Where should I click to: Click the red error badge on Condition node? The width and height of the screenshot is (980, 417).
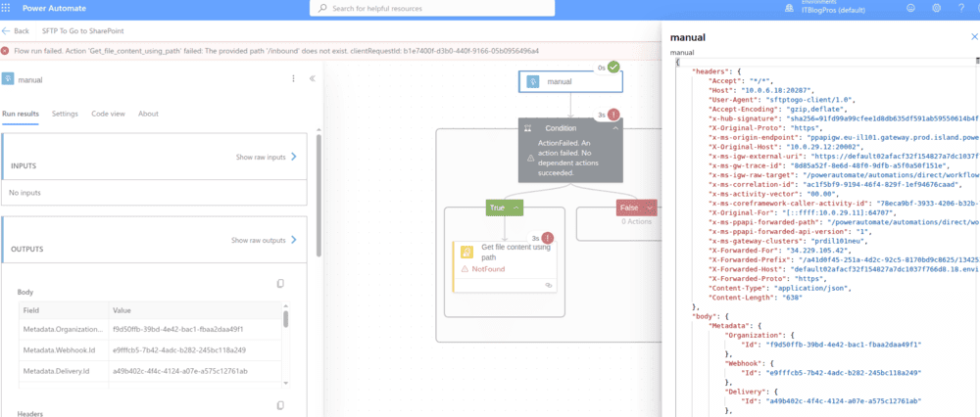(x=614, y=115)
